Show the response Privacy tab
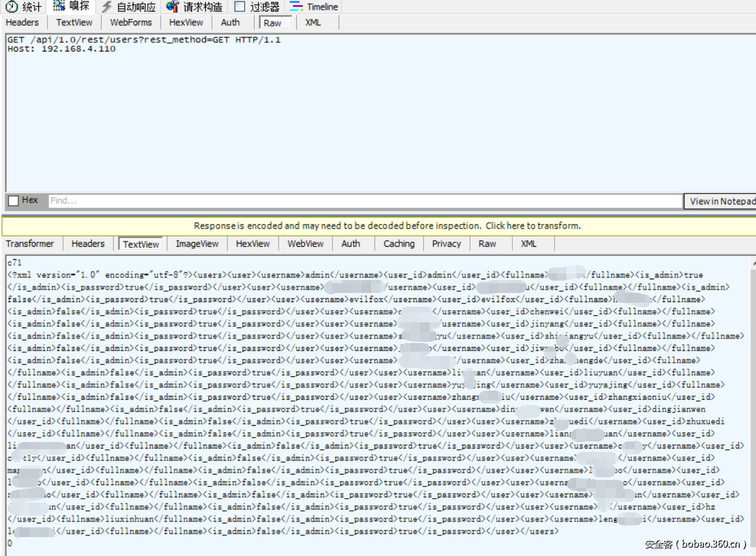 [x=446, y=243]
